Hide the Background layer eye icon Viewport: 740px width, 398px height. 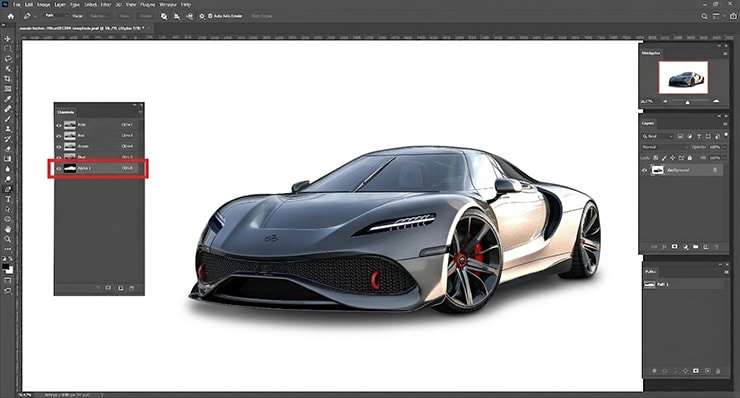[645, 170]
